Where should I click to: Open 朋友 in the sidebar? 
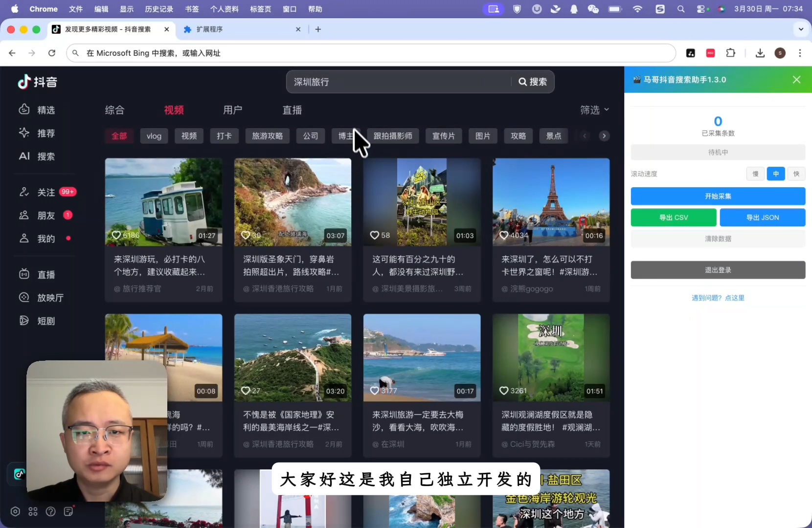45,215
